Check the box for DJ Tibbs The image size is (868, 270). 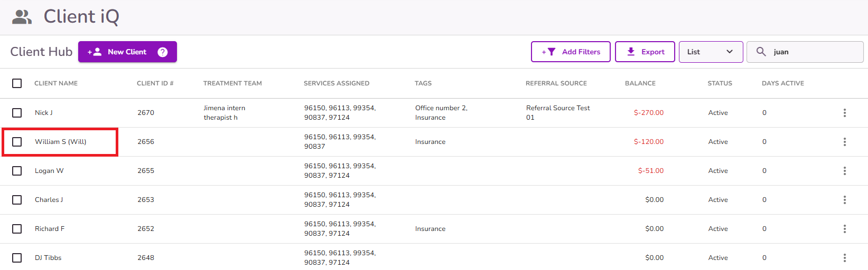[17, 258]
